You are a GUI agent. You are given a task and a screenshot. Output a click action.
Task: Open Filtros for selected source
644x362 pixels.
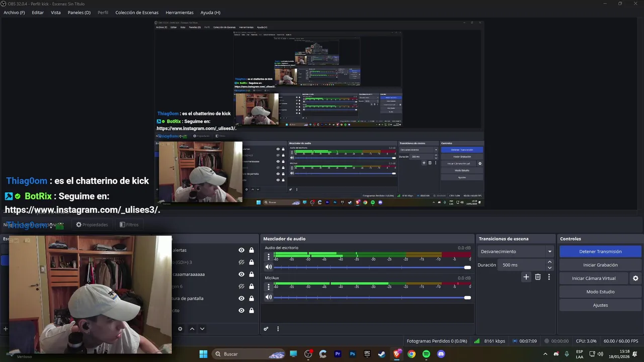(129, 225)
